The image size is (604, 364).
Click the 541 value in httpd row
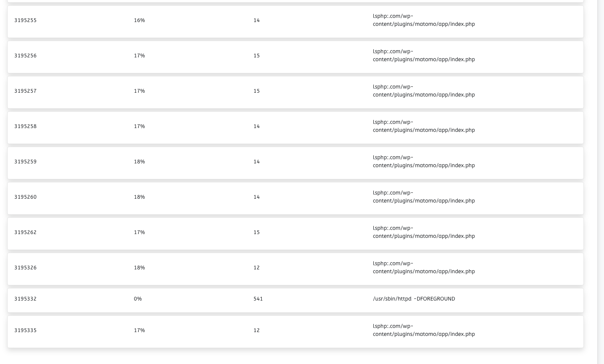pos(258,299)
